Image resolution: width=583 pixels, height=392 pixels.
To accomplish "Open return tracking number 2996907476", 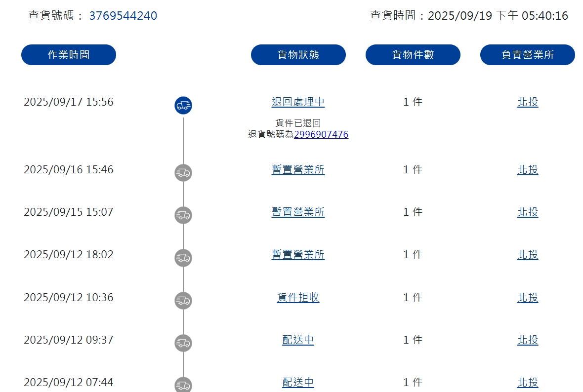I will click(x=321, y=134).
